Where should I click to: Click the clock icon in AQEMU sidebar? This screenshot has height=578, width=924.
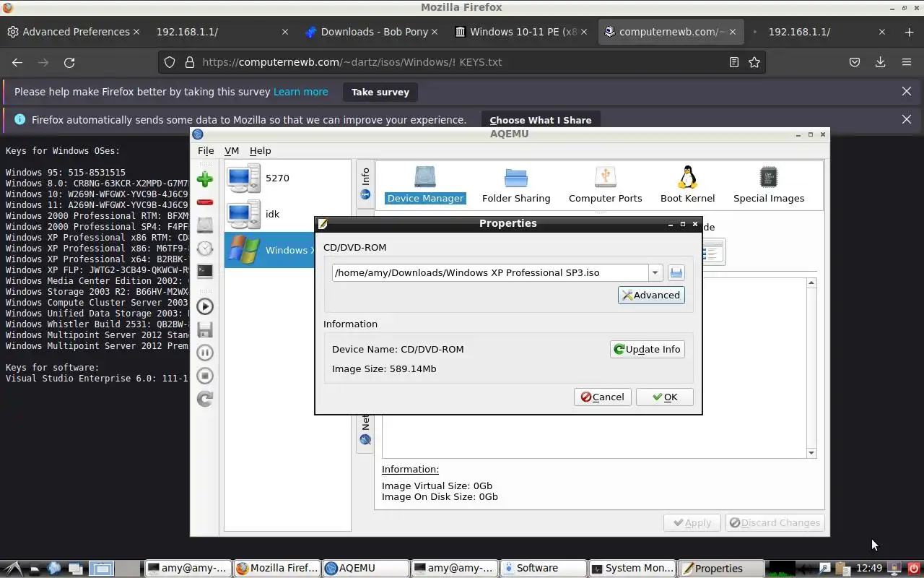pyautogui.click(x=205, y=248)
